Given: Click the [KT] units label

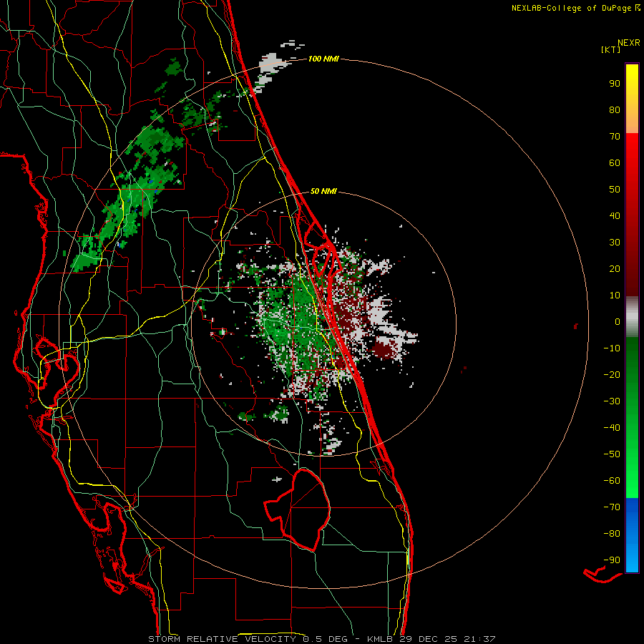Looking at the screenshot, I should (611, 49).
